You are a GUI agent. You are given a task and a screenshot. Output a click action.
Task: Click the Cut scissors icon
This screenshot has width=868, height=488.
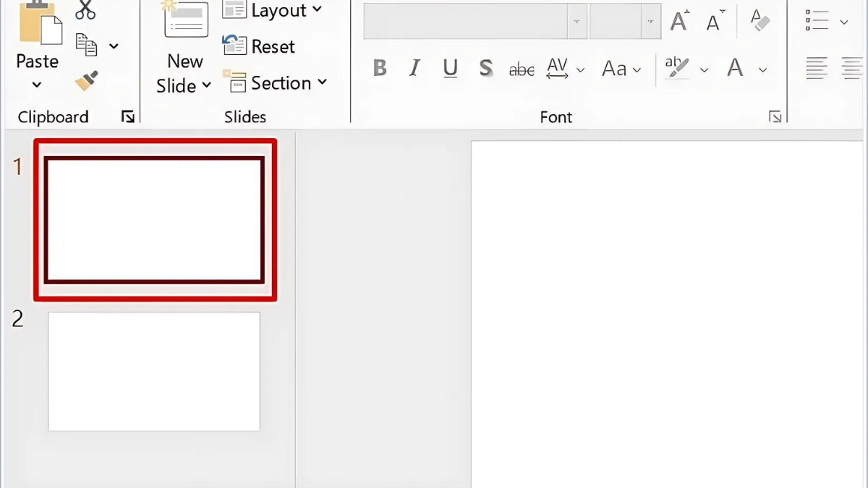[x=85, y=9]
